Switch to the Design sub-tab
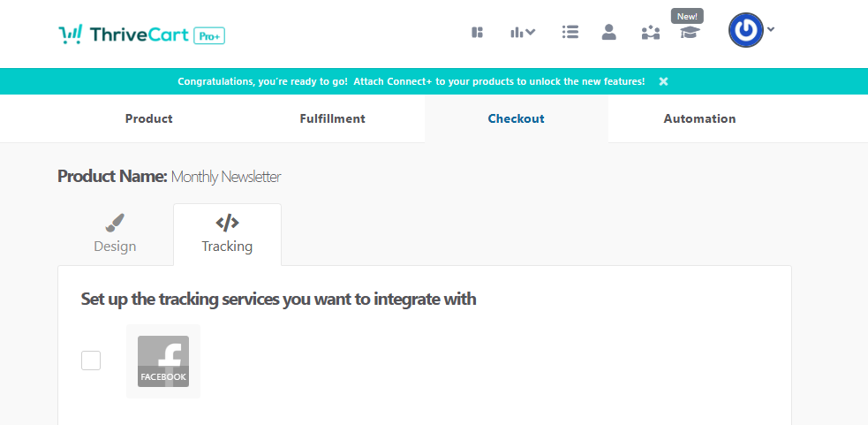This screenshot has width=868, height=425. 115,234
